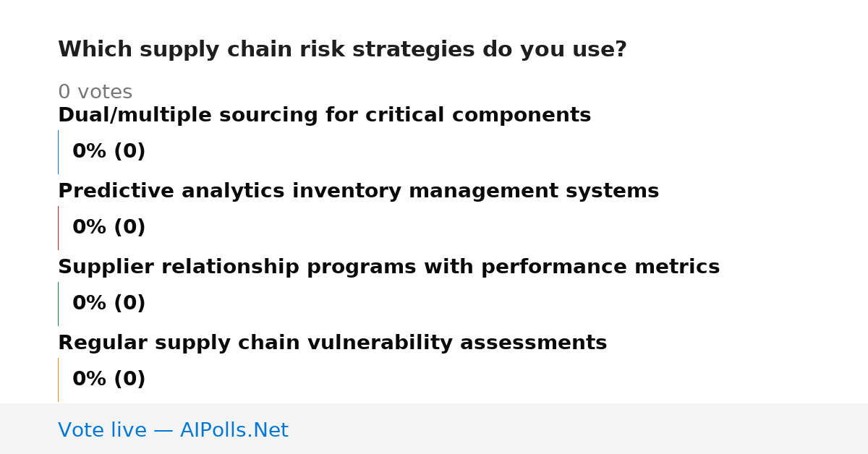Select the Dual/multiple sourcing for critical components option

click(x=324, y=116)
